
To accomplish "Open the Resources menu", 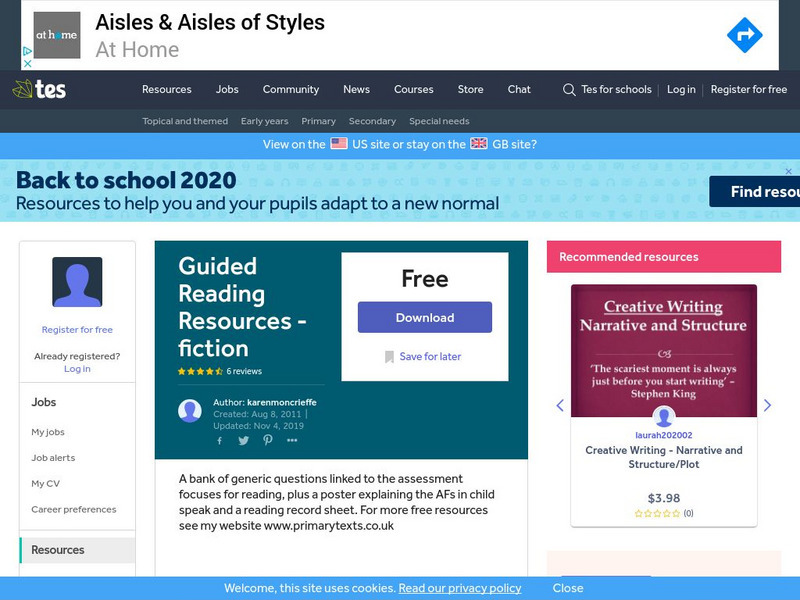I will pos(167,89).
